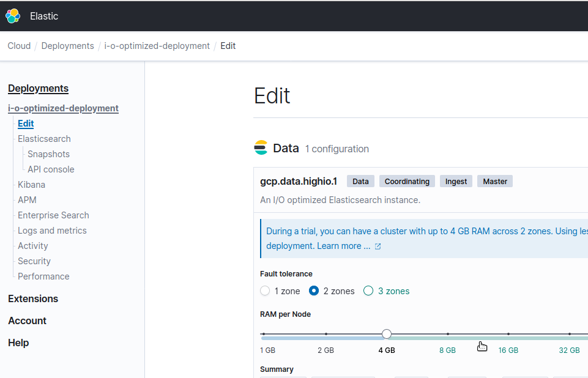Open the external link icon after Learn more
Viewport: 588px width, 378px height.
[x=378, y=245]
